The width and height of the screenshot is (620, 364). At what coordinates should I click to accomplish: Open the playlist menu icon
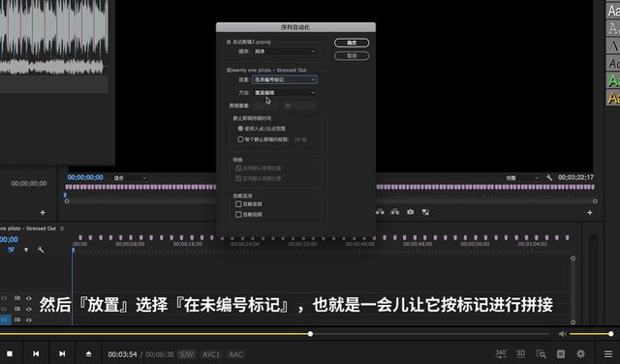pos(608,353)
